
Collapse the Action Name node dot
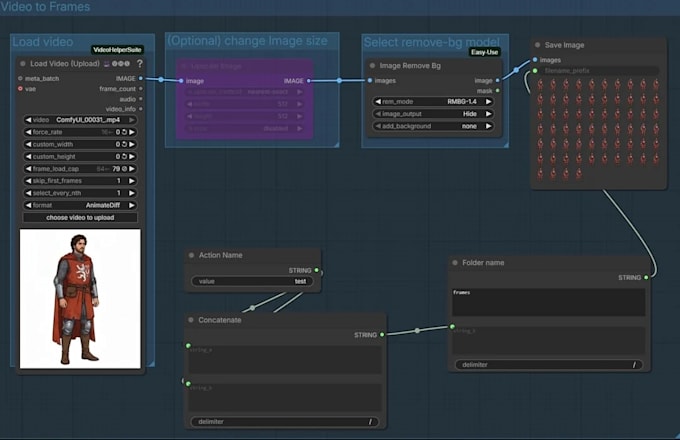191,255
